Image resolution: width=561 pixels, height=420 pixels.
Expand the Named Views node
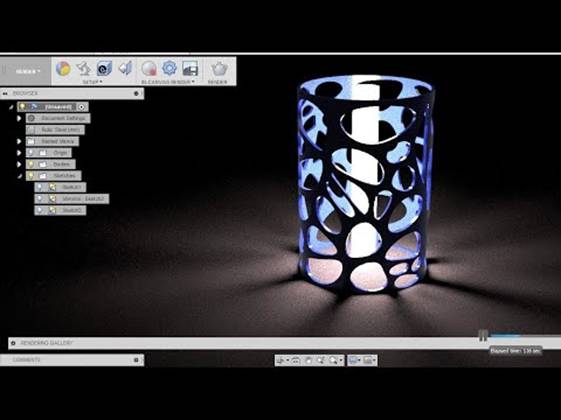(19, 141)
